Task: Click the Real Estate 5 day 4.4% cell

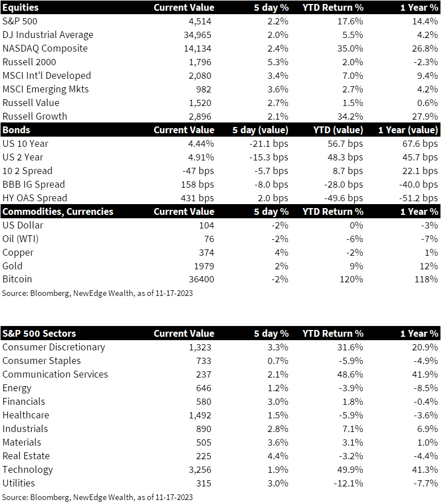Action: 278,456
